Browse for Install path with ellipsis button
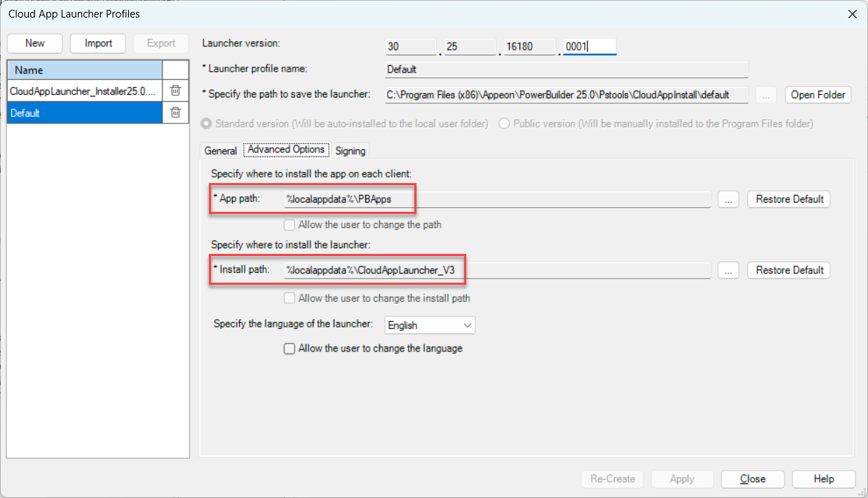Viewport: 868px width, 498px height. 728,271
